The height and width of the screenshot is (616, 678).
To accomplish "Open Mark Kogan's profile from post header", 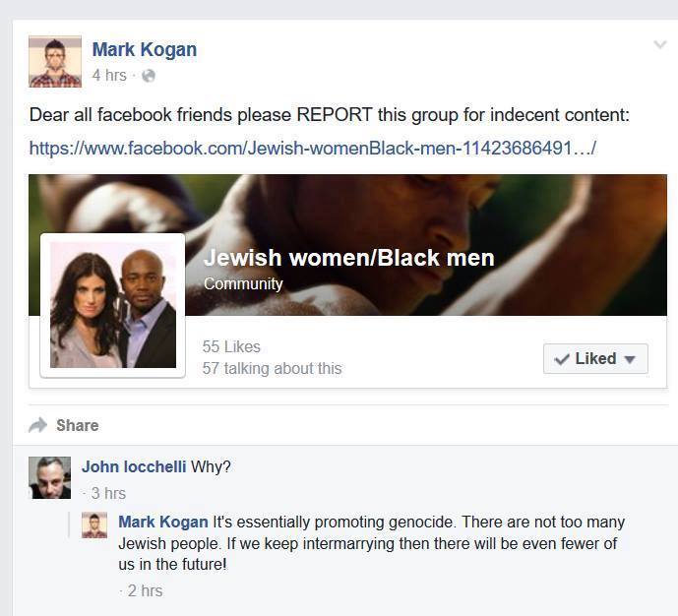I will pos(145,50).
